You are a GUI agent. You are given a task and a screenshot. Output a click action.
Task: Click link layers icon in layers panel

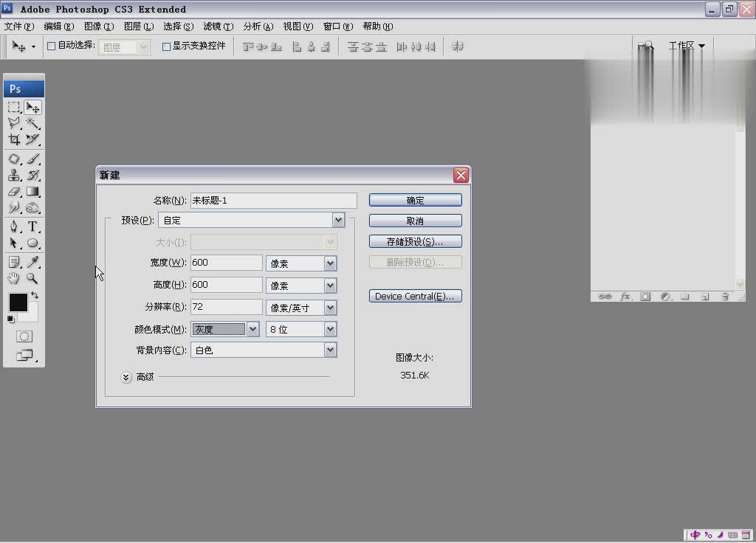[x=605, y=297]
